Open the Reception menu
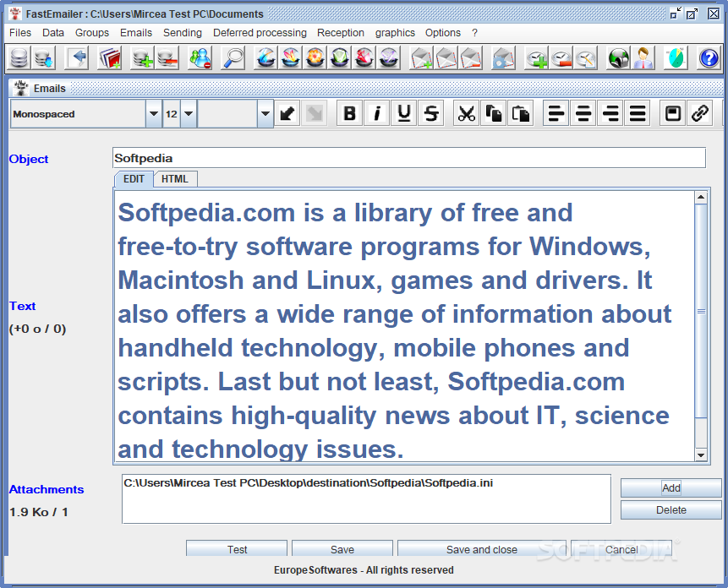The width and height of the screenshot is (728, 588). click(340, 33)
